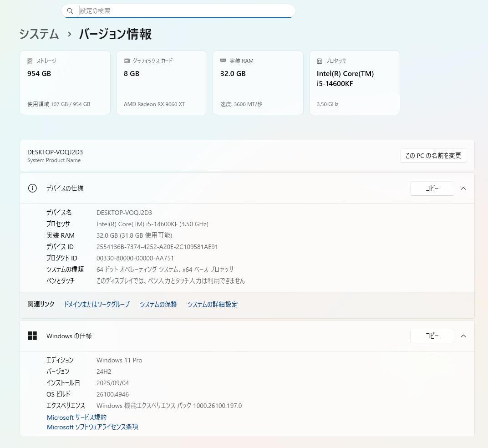The height and width of the screenshot is (448, 488).
Task: Select システム in the breadcrumb
Action: click(39, 34)
